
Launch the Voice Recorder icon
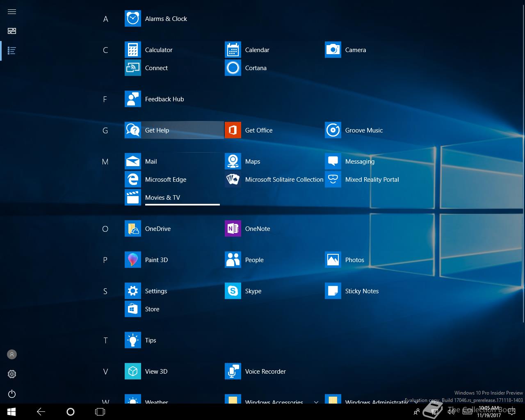[233, 372]
